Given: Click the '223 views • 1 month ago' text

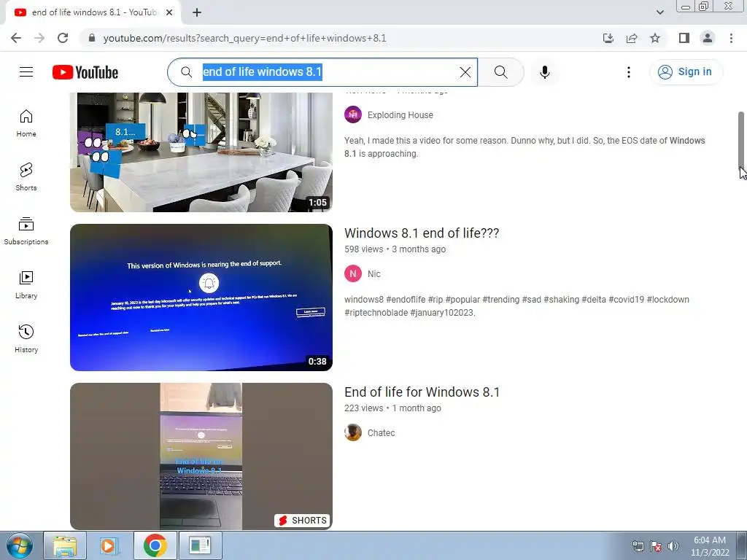Looking at the screenshot, I should point(392,408).
